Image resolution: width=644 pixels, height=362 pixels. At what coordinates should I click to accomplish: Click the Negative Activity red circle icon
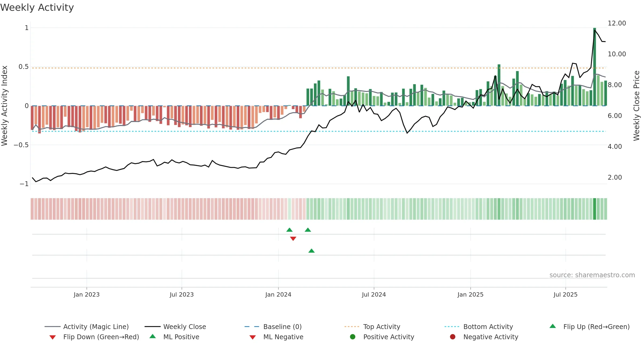[x=453, y=337]
